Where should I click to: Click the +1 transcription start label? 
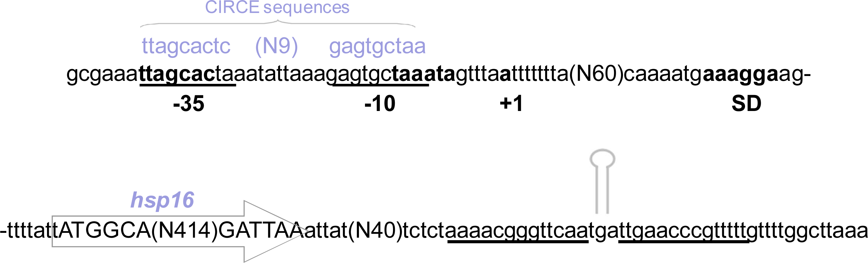click(511, 103)
